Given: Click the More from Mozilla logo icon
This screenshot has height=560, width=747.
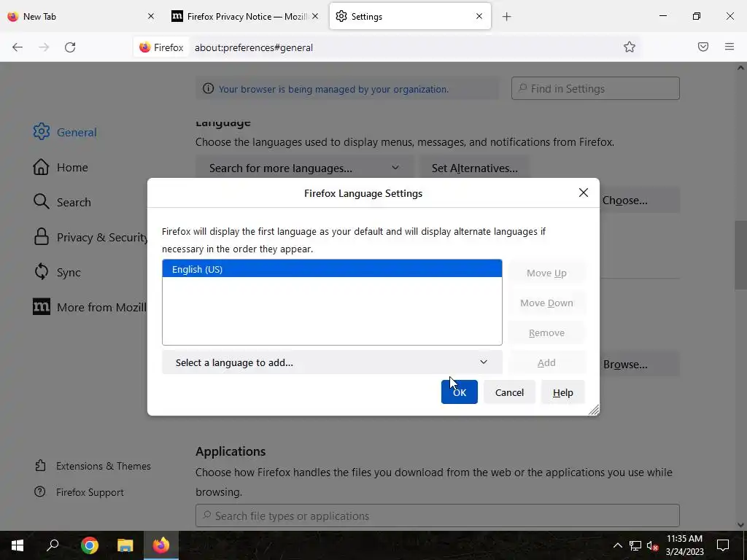Looking at the screenshot, I should pyautogui.click(x=42, y=307).
